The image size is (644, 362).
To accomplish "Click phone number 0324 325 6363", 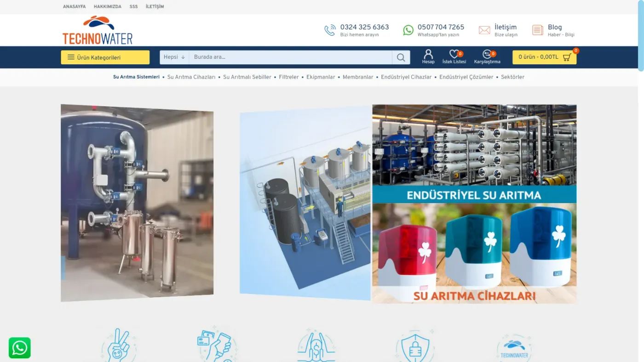I will [x=364, y=27].
